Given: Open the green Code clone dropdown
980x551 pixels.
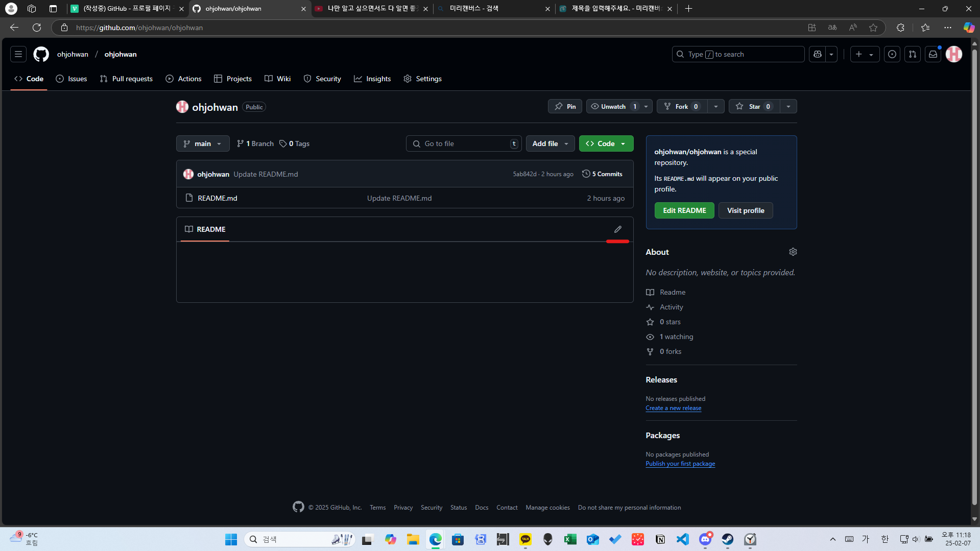Looking at the screenshot, I should click(606, 143).
